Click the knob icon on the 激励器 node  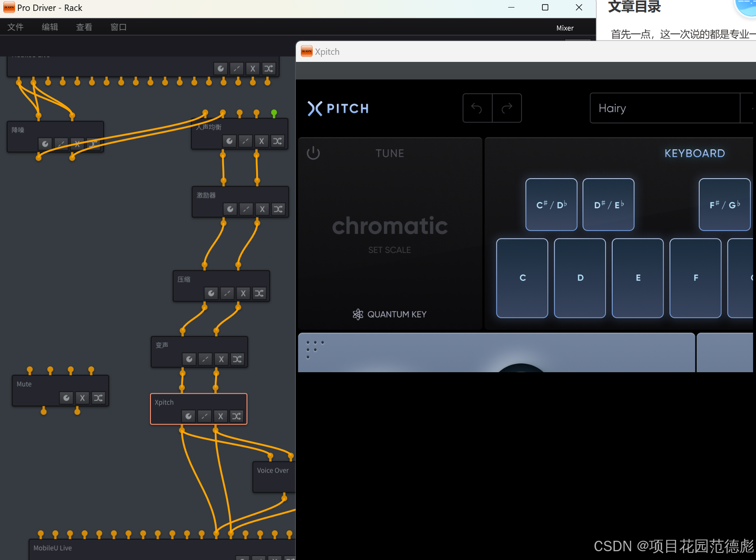click(x=230, y=209)
